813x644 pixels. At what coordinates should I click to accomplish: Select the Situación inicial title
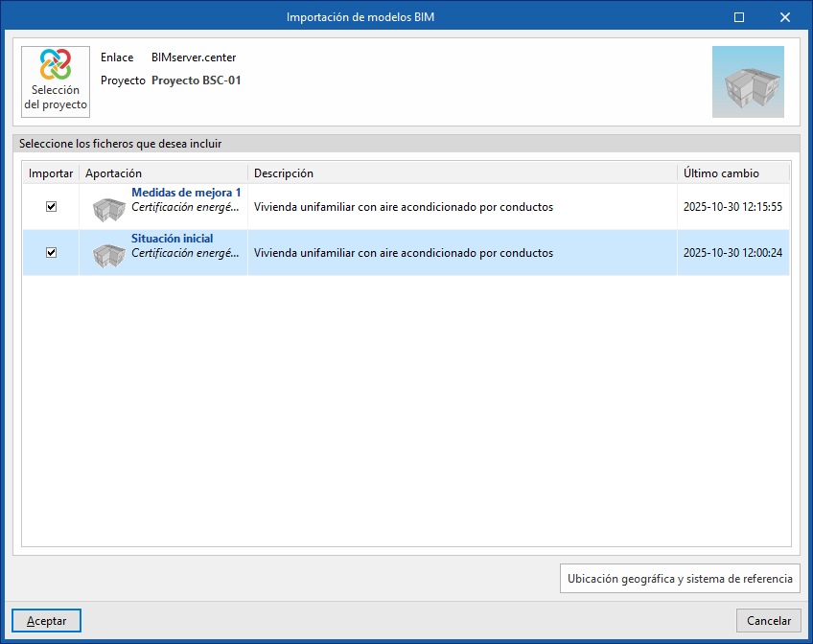click(x=173, y=239)
